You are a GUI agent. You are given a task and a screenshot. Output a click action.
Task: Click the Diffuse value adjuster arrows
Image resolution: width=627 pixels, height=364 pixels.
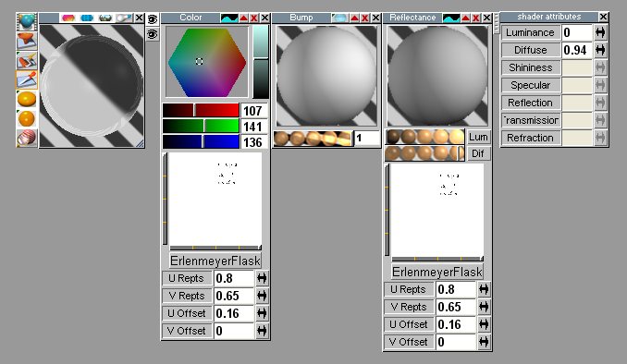(600, 50)
